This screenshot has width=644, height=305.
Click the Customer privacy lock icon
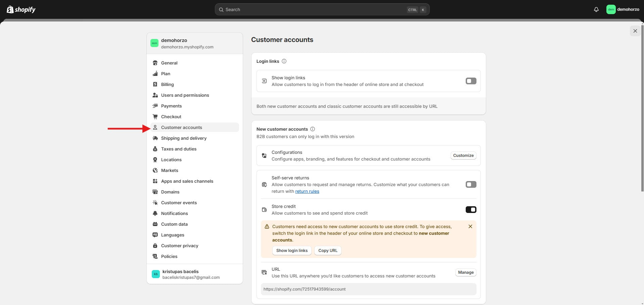click(x=155, y=246)
